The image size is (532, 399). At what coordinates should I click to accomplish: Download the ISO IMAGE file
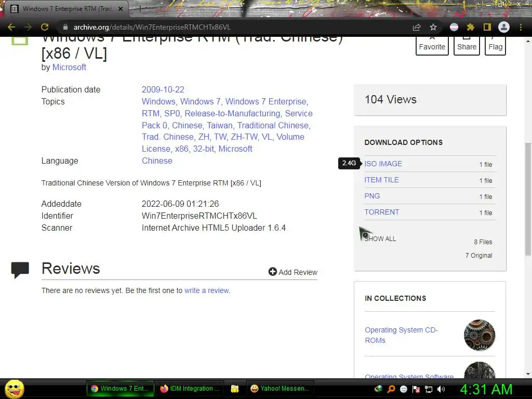click(x=383, y=164)
